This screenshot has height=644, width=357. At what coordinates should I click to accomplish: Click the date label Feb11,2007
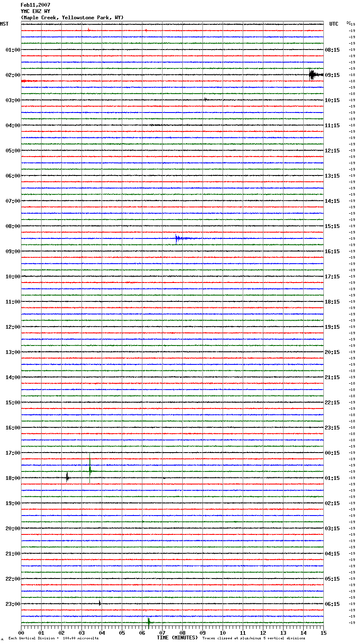[x=36, y=5]
